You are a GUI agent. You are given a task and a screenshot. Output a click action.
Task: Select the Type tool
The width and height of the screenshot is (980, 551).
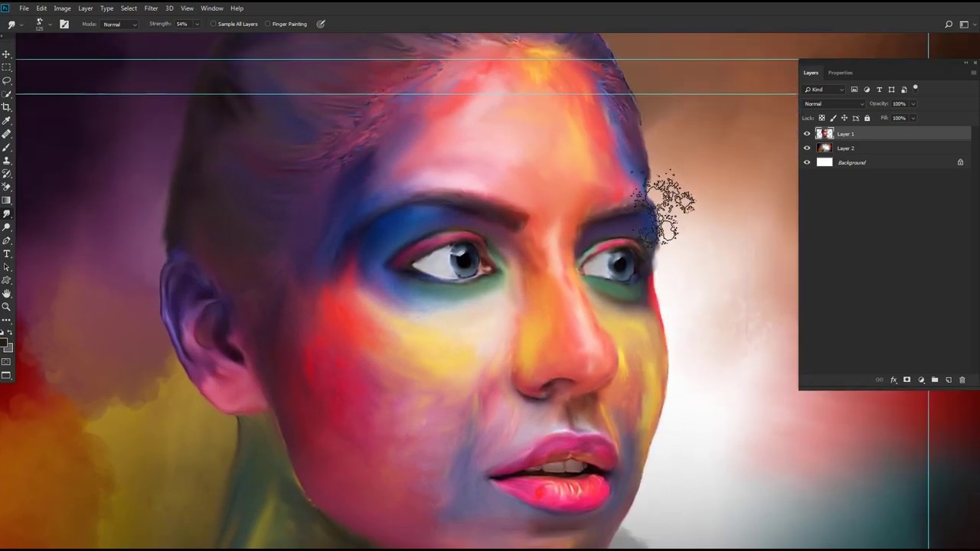tap(6, 253)
